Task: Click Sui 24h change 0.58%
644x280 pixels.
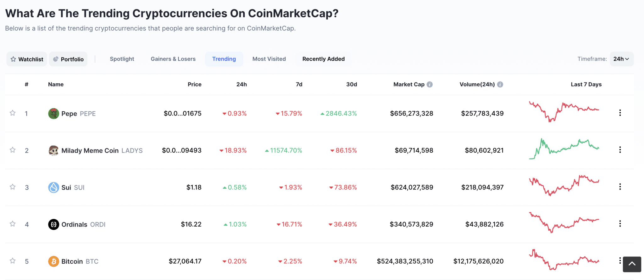Action: click(235, 187)
